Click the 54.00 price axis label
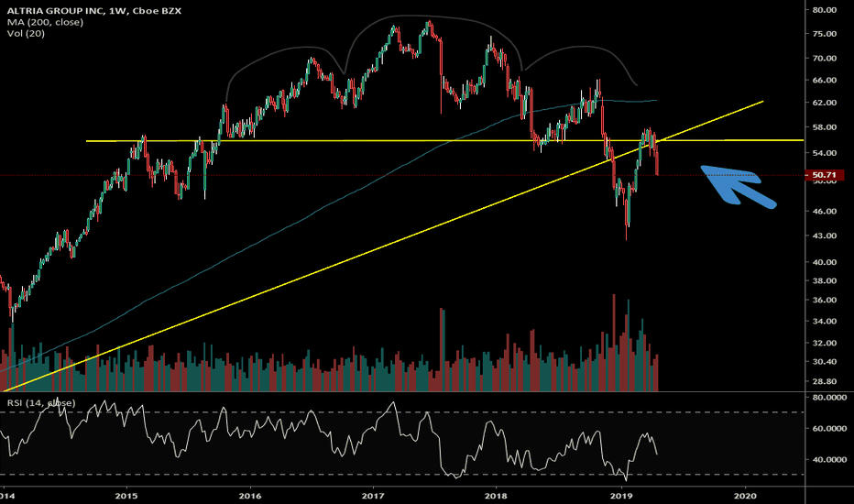This screenshot has height=504, width=854. point(824,153)
